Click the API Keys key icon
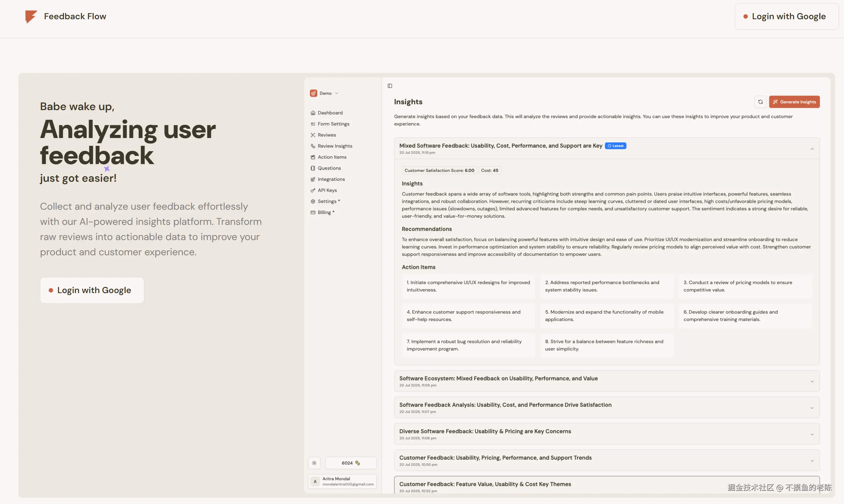 click(313, 190)
